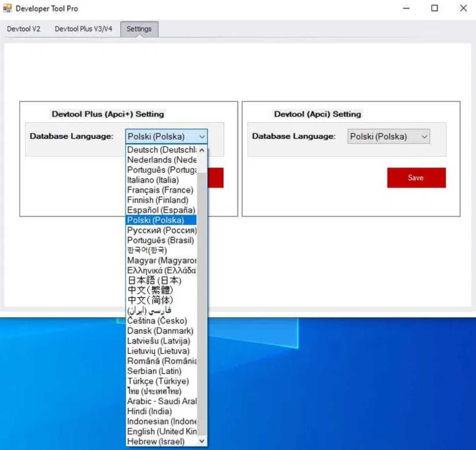Click the language list scrollbar thumb
Image resolution: width=476 pixels, height=450 pixels.
coord(202,305)
